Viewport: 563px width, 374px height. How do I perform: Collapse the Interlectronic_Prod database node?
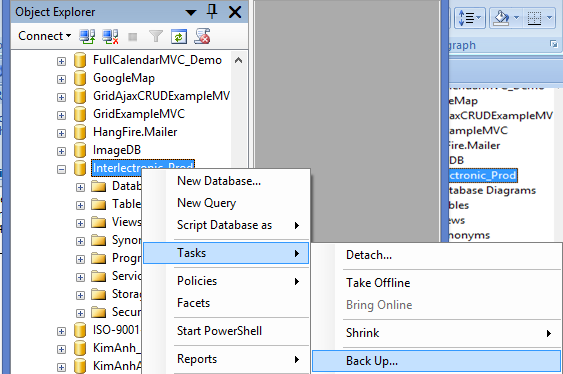tap(61, 169)
